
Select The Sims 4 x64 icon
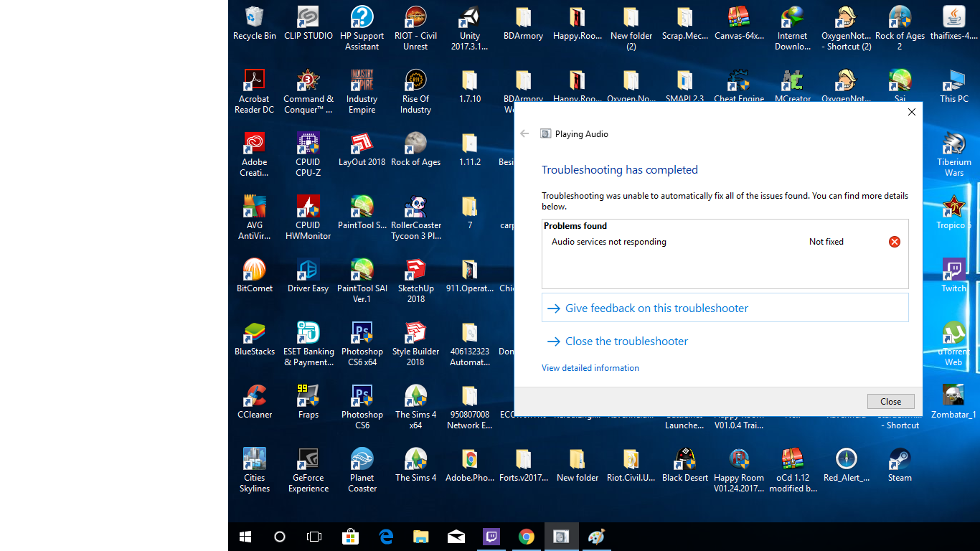pos(415,407)
